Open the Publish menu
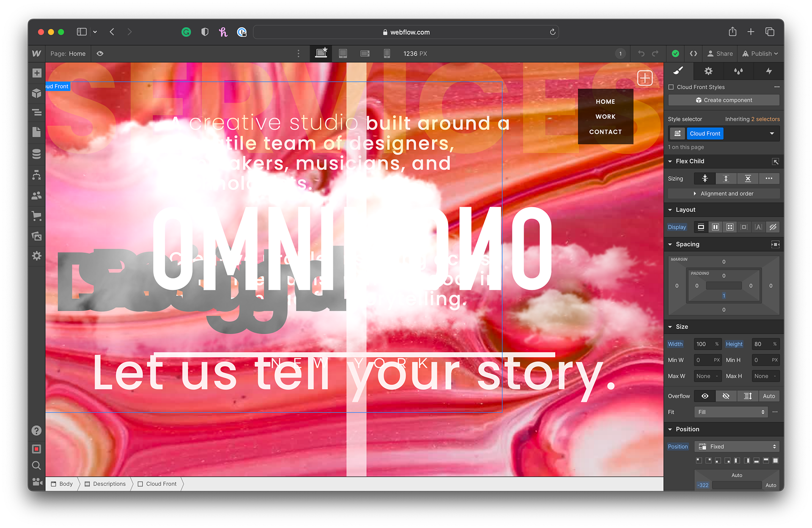The image size is (812, 528). 760,53
